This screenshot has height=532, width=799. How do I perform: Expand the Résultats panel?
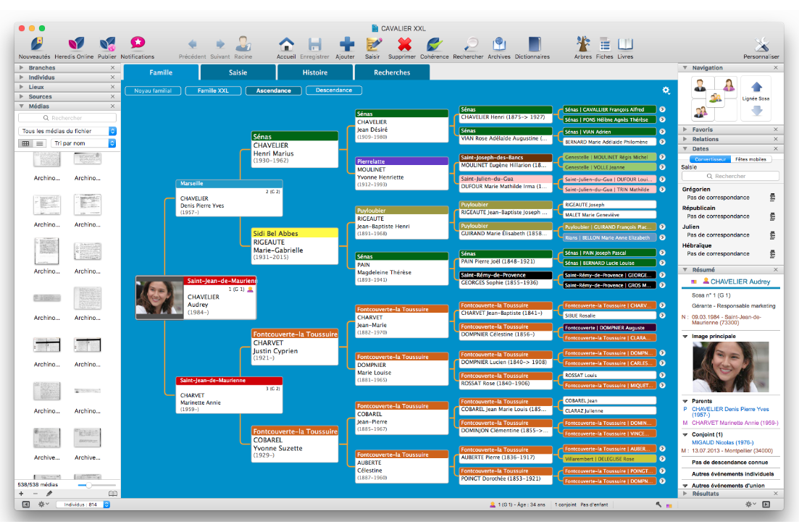coord(685,494)
